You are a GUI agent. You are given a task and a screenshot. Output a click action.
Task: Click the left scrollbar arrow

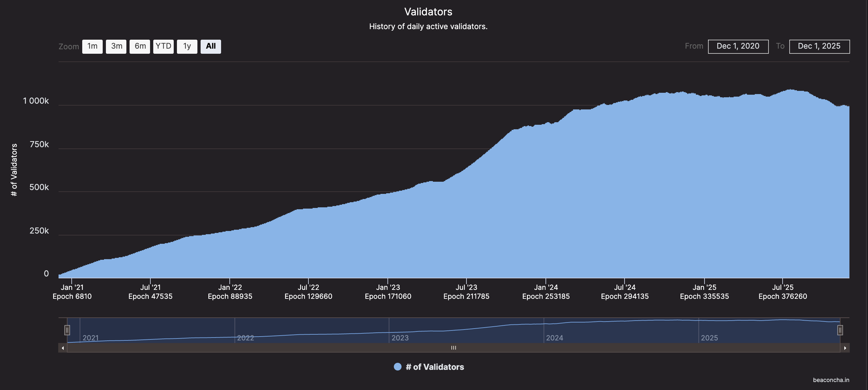(62, 347)
